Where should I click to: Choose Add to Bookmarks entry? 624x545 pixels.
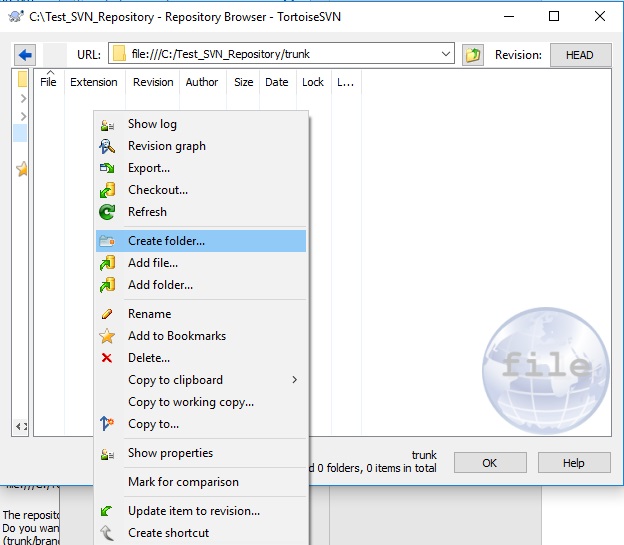(x=201, y=336)
